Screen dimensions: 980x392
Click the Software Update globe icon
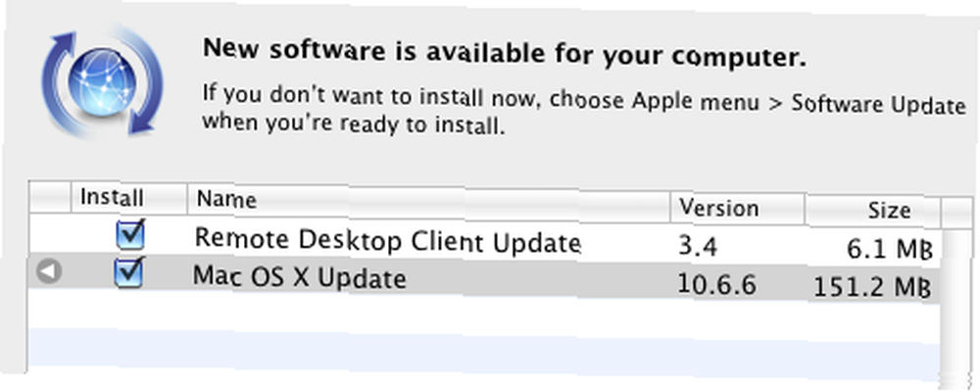click(102, 80)
